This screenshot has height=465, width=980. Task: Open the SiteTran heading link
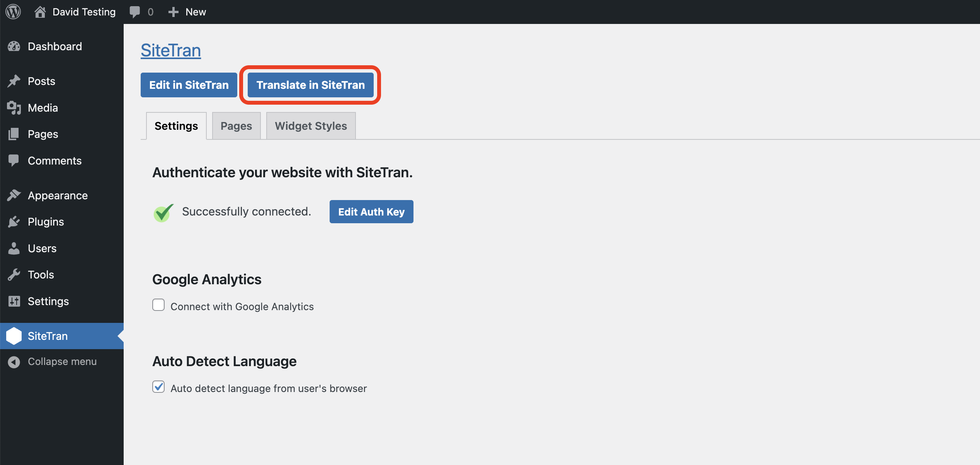point(171,51)
